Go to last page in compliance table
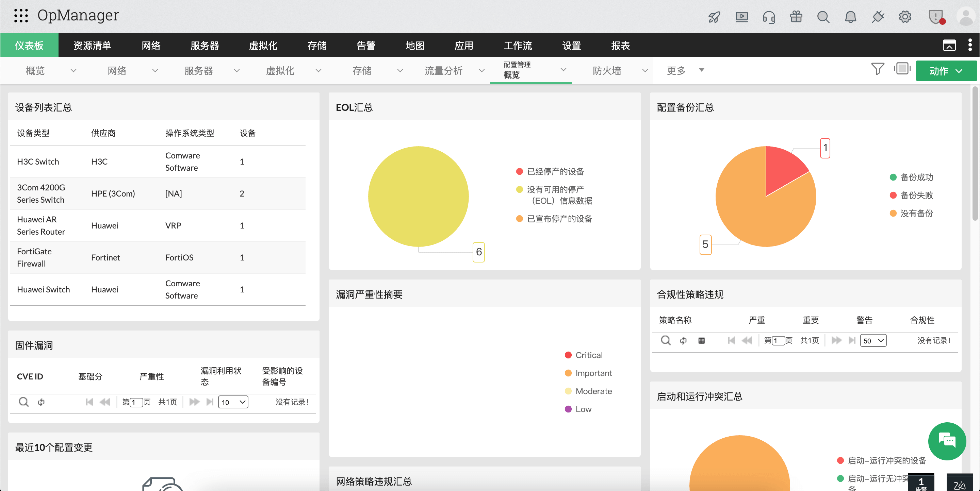Viewport: 980px width, 491px height. click(x=852, y=340)
